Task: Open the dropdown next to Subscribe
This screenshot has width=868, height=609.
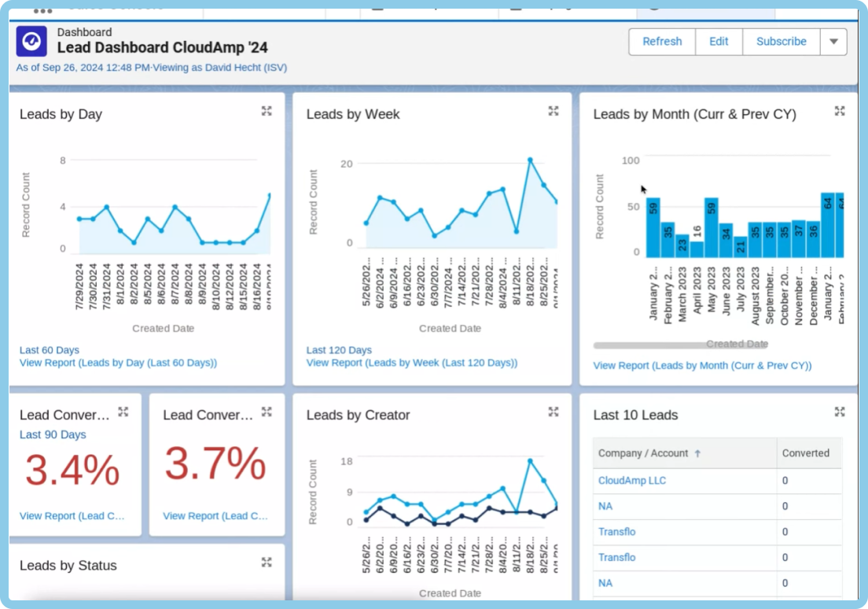Action: pyautogui.click(x=833, y=42)
